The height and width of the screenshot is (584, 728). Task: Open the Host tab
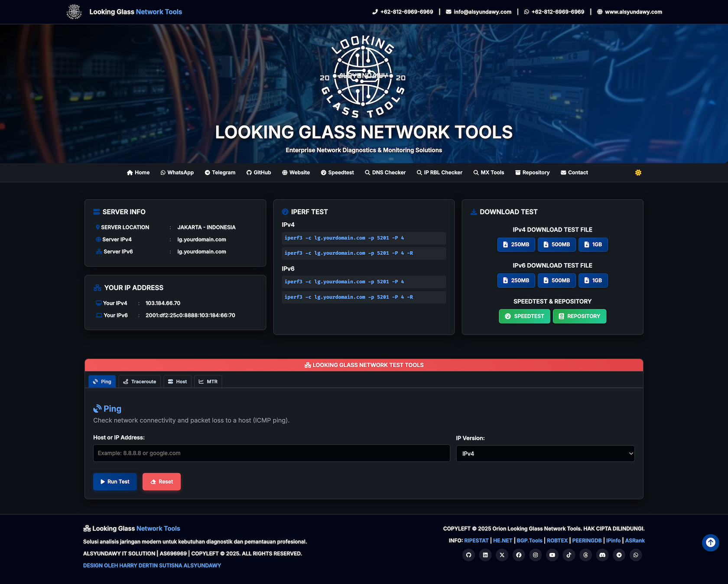click(177, 382)
